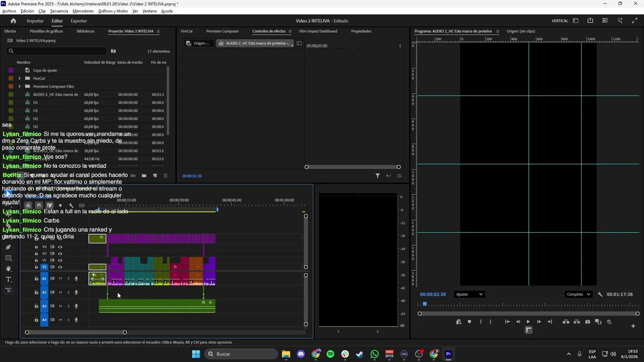Image resolution: width=644 pixels, height=362 pixels.
Task: Add marker in Program monitor
Action: click(x=469, y=322)
